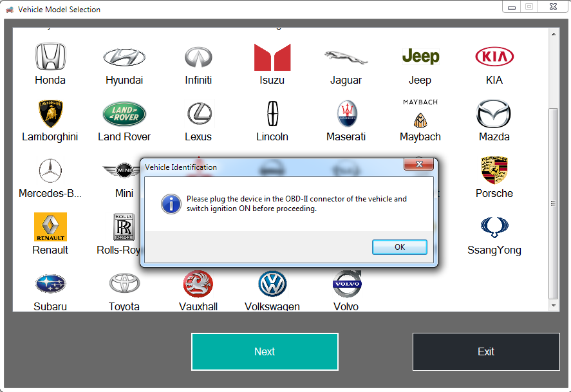This screenshot has height=392, width=571.
Task: Pick the Rolls-Royce RR emblem
Action: coord(124,227)
